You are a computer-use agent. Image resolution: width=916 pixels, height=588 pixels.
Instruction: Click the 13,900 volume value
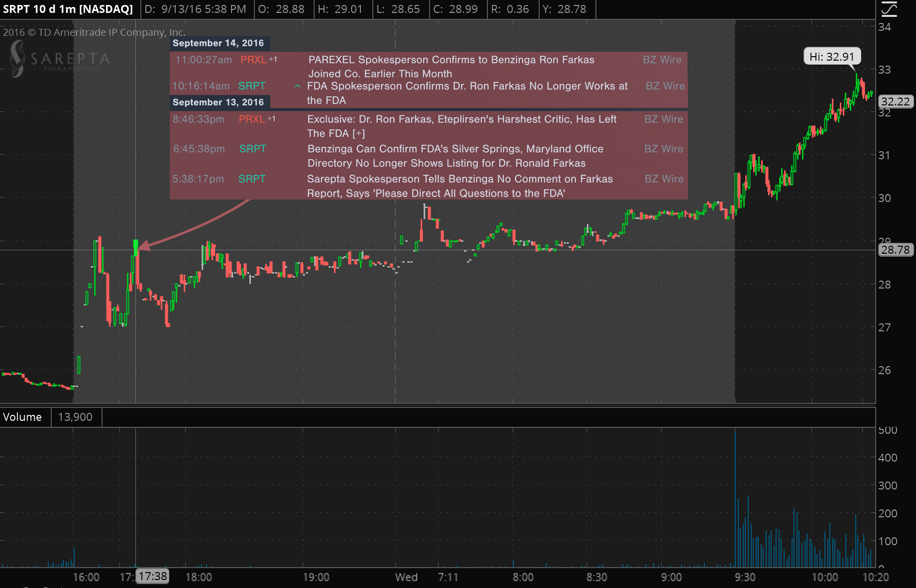pos(75,417)
